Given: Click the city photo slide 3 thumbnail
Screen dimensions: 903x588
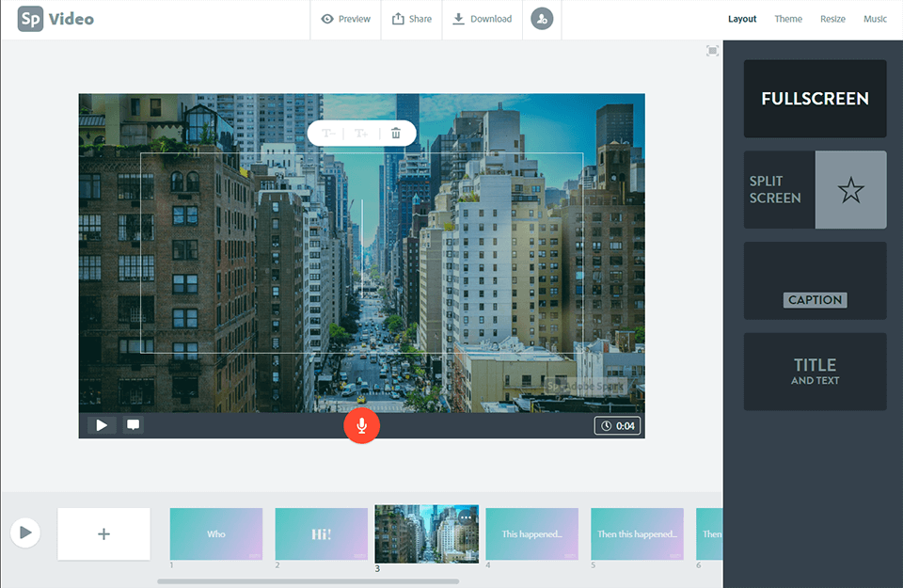Looking at the screenshot, I should (427, 533).
